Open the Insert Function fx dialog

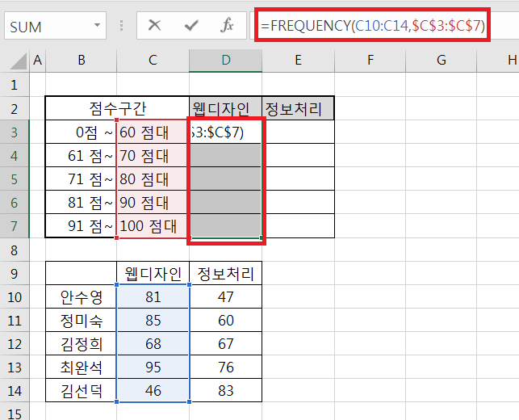coord(228,26)
